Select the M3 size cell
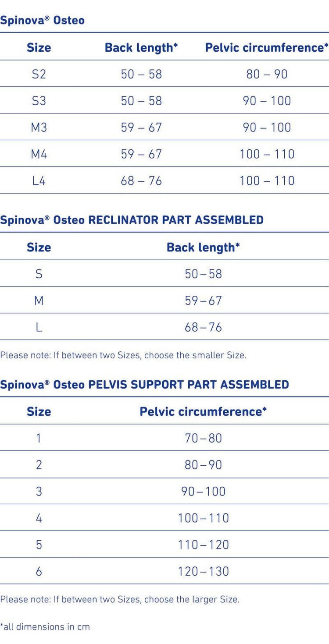Screen dimensions: 329x644 (39, 127)
